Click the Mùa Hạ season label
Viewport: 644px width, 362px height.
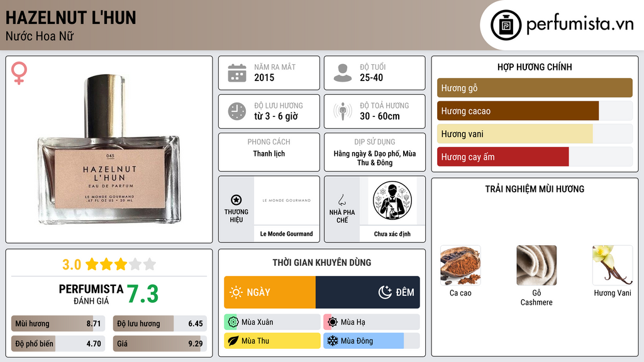(353, 322)
